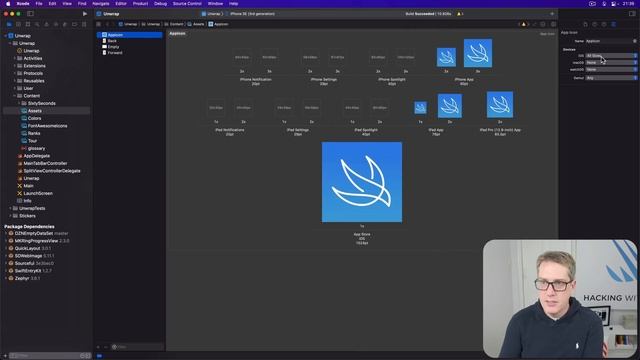The height and width of the screenshot is (360, 640).
Task: Select the Colors asset catalog
Action: [x=34, y=118]
